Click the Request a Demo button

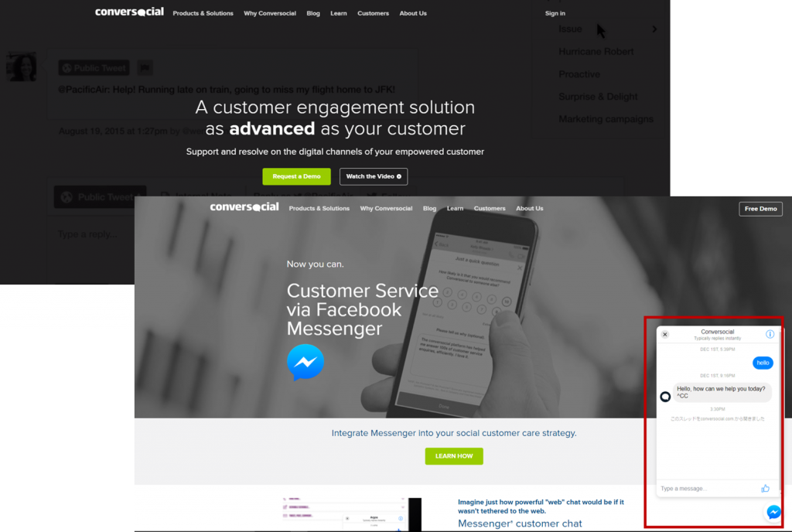tap(296, 176)
